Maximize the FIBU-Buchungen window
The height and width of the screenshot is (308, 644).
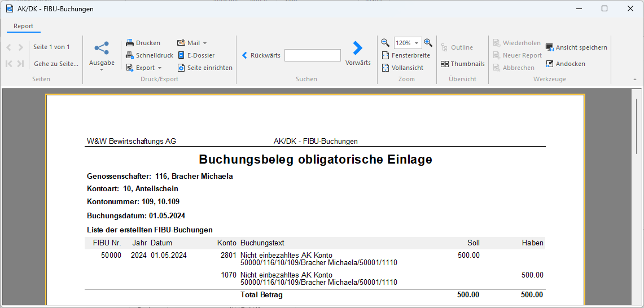pyautogui.click(x=604, y=8)
